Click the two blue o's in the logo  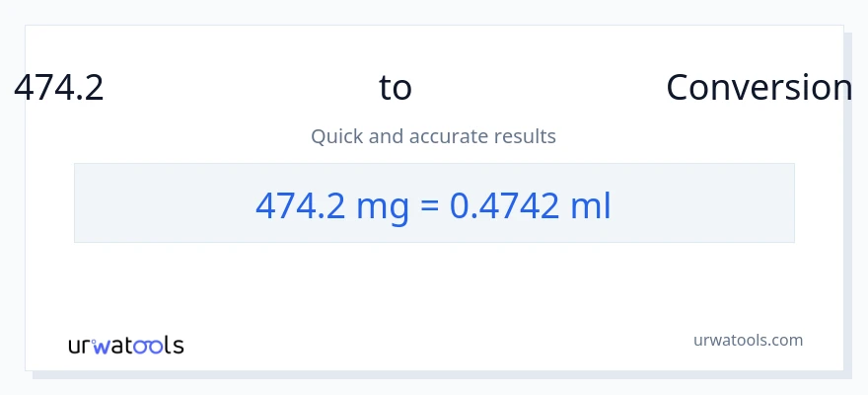(x=148, y=346)
